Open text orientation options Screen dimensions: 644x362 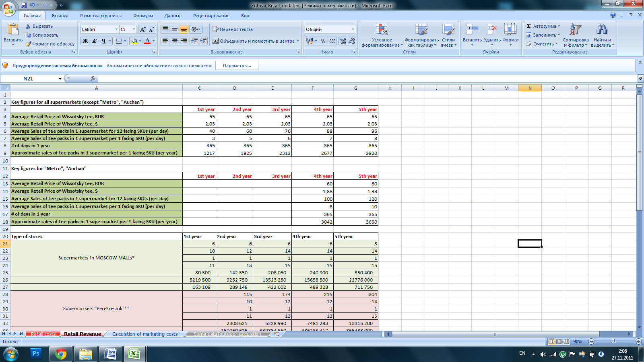(x=196, y=29)
